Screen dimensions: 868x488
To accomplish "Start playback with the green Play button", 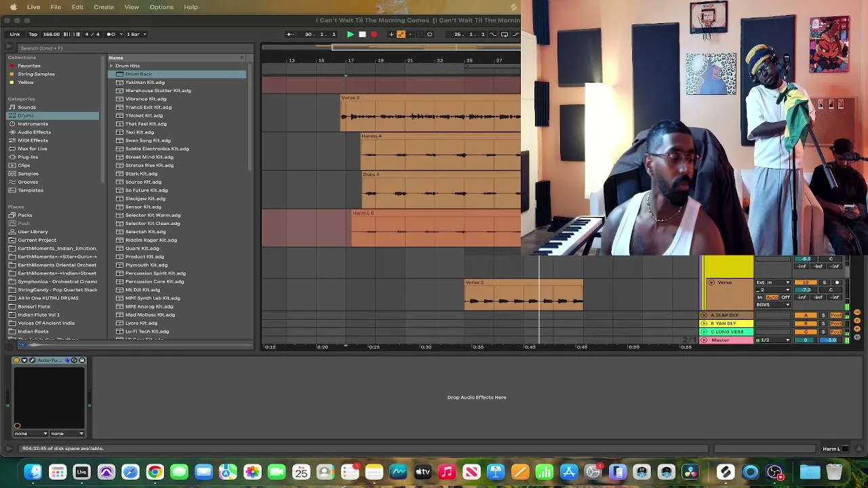I will pyautogui.click(x=350, y=35).
